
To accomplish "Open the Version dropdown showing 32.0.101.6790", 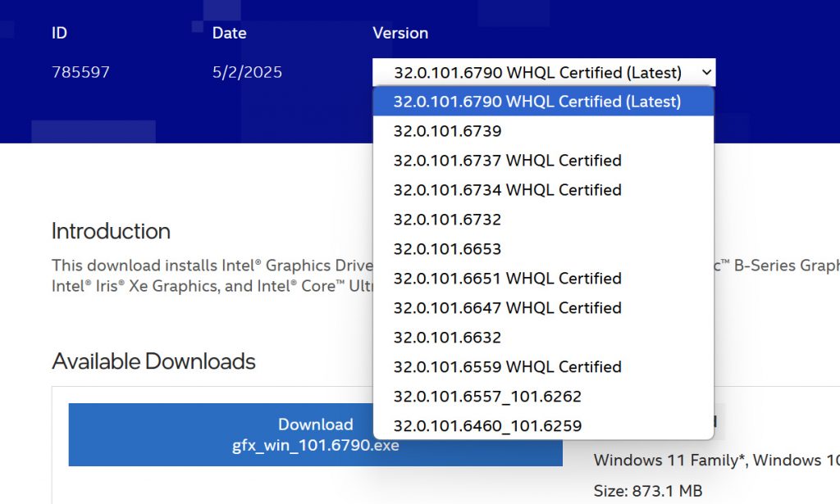I will pyautogui.click(x=544, y=72).
